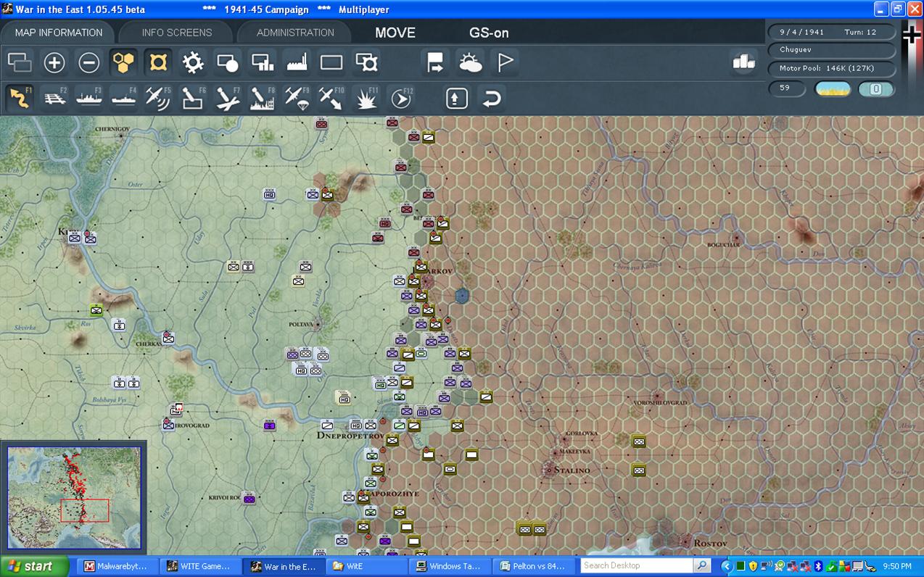This screenshot has width=924, height=577.
Task: Click the date 9/4/1941 turn display
Action: coord(832,32)
